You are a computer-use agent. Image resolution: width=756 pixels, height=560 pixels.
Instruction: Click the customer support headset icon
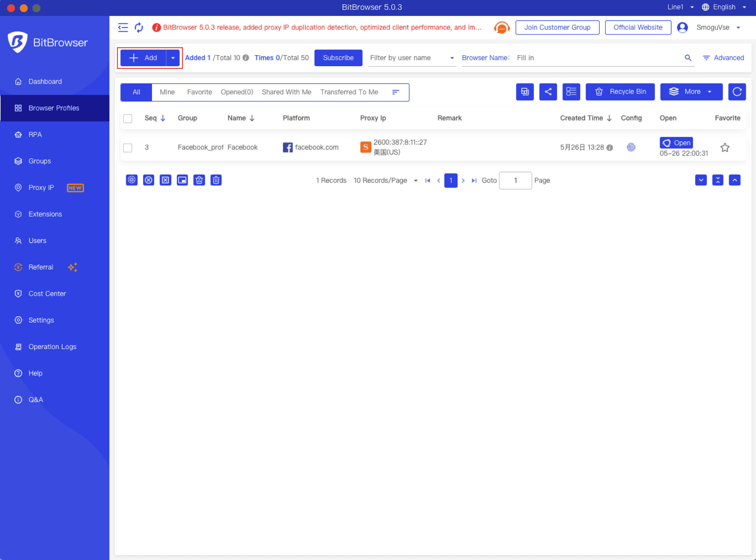pyautogui.click(x=501, y=28)
